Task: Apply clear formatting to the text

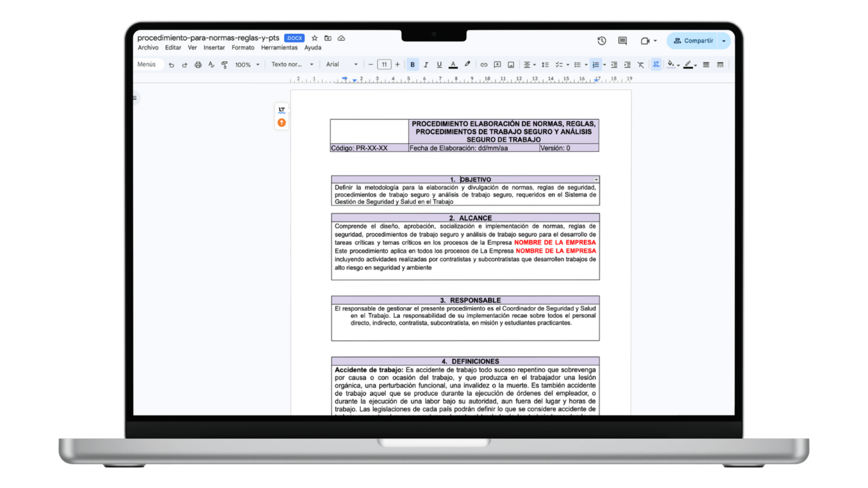Action: pos(640,64)
